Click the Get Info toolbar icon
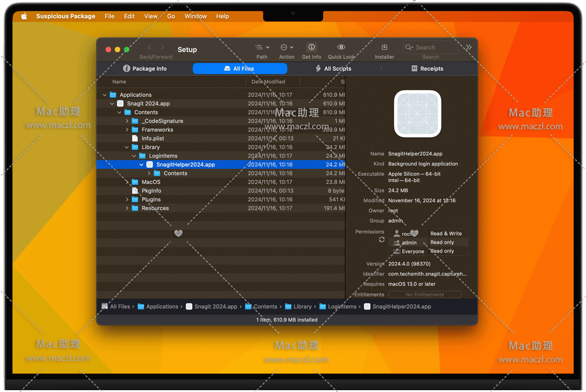 [311, 48]
